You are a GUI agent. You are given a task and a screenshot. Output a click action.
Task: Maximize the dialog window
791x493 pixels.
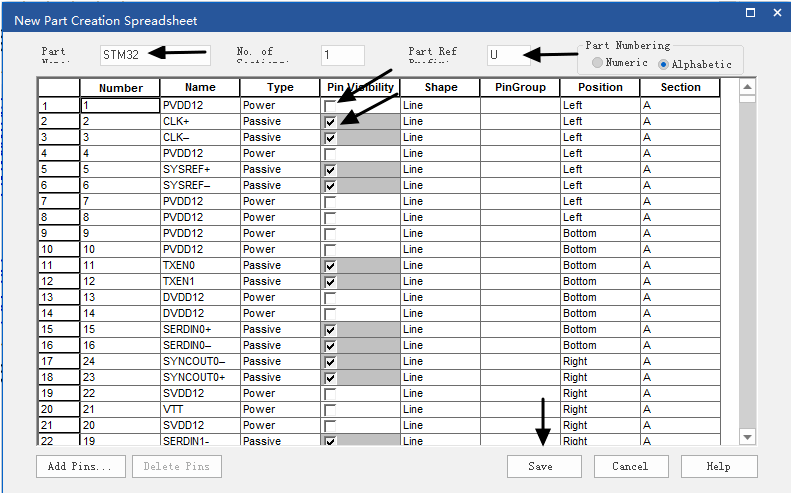pyautogui.click(x=752, y=14)
